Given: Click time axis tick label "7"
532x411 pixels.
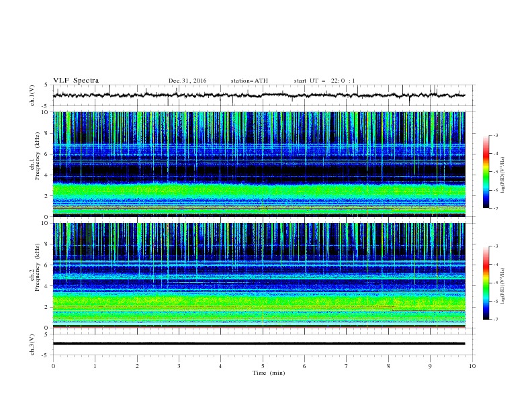Looking at the screenshot, I should (x=347, y=366).
